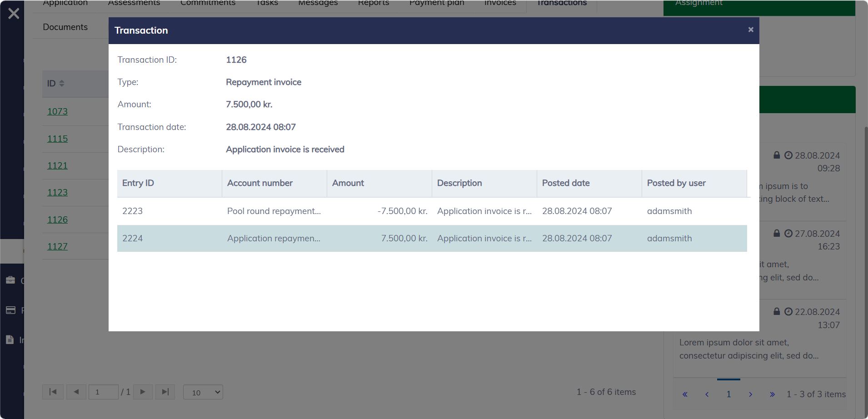Click the document icon in sidebar
Screen dimensions: 868x419
(10, 339)
